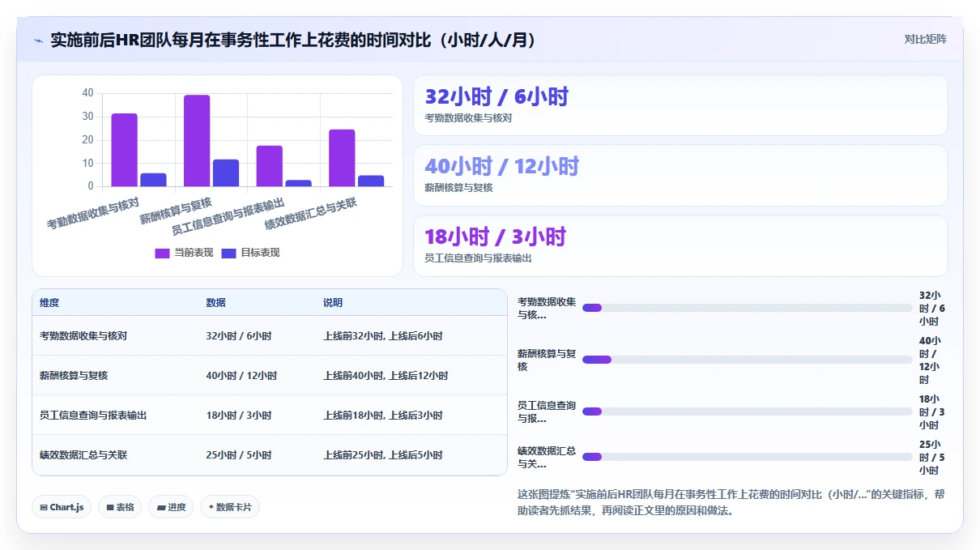Toggle the 当前表现 legend swatch in the chart
This screenshot has height=550, width=980.
(162, 253)
